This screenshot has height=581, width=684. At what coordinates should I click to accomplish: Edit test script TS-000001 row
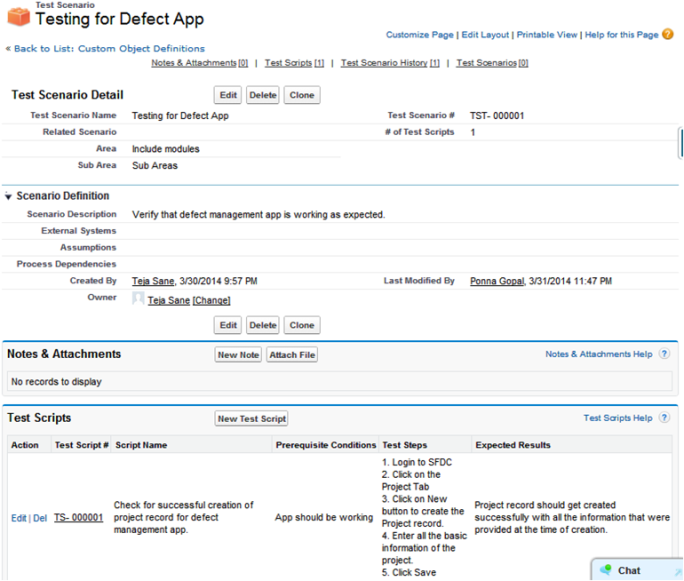tap(19, 518)
